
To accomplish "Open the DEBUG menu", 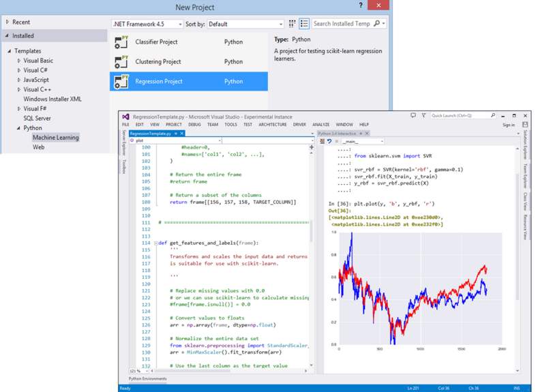I will coord(194,125).
